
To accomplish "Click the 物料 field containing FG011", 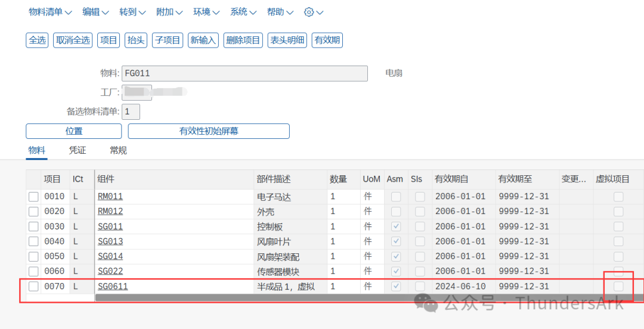I will [244, 73].
